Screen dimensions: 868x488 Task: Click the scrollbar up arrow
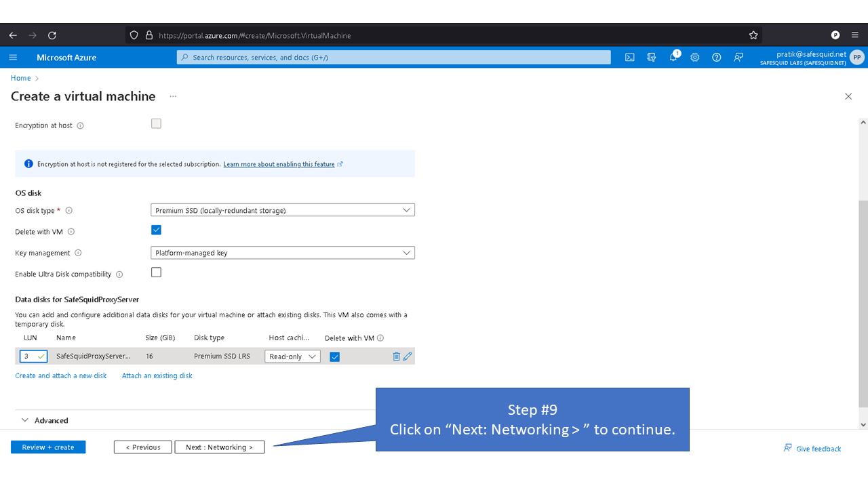pyautogui.click(x=863, y=123)
